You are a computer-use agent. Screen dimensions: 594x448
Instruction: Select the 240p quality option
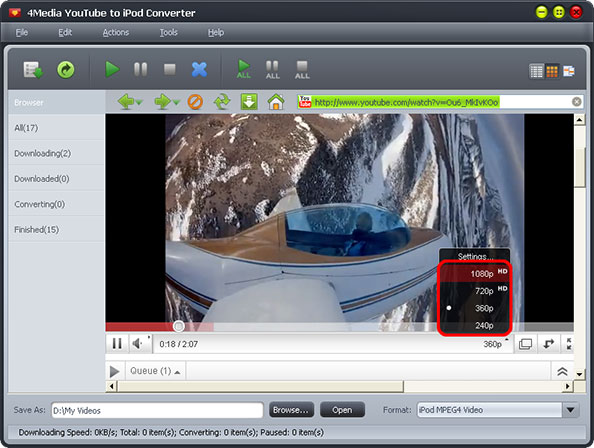[474, 325]
